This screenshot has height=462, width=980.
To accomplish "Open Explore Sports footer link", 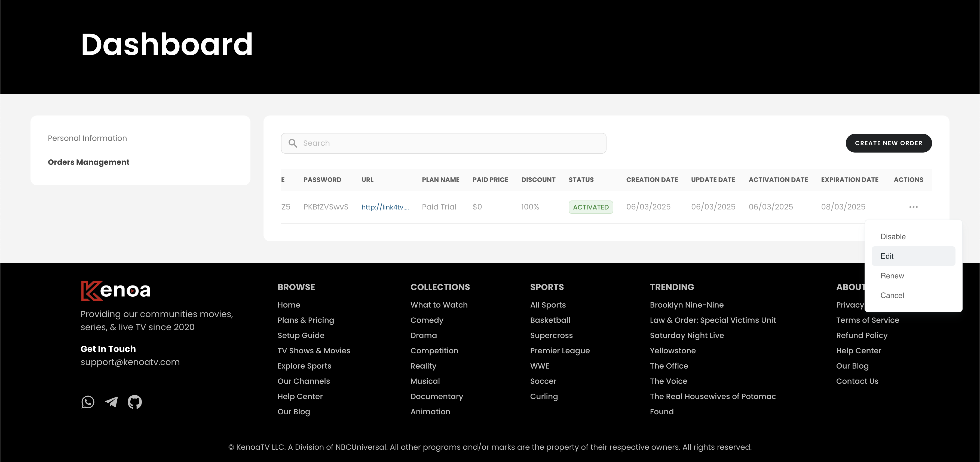I will pos(304,366).
